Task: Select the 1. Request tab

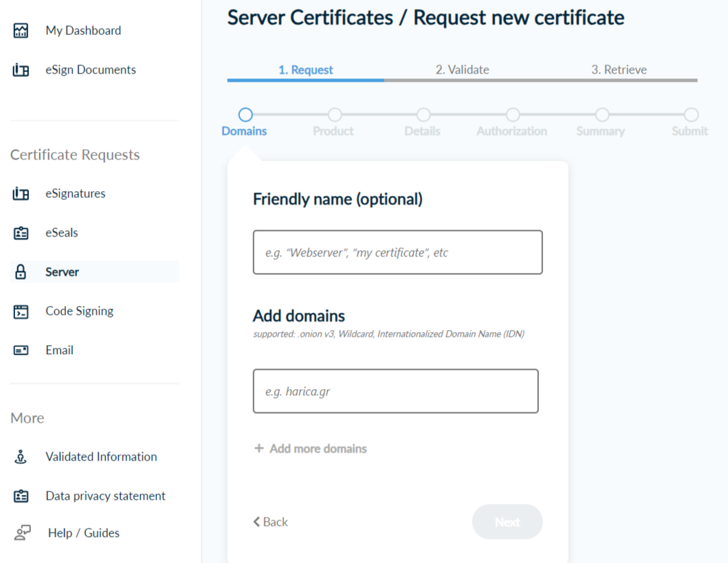Action: (305, 70)
